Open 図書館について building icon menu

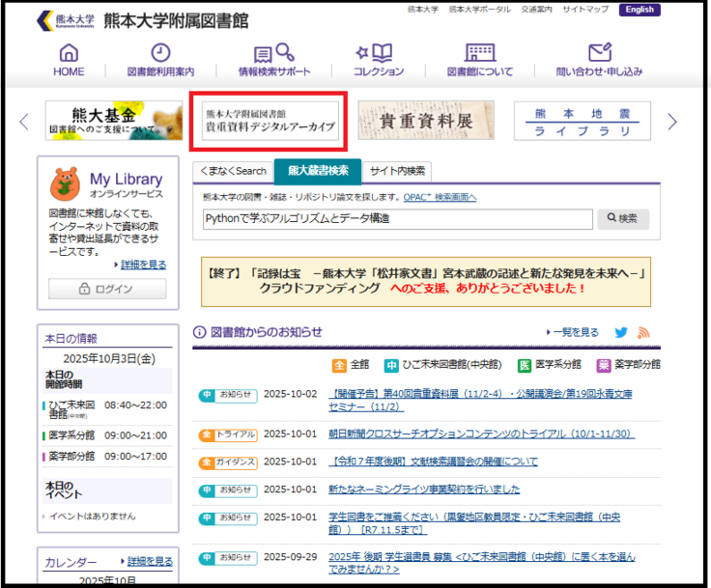480,53
